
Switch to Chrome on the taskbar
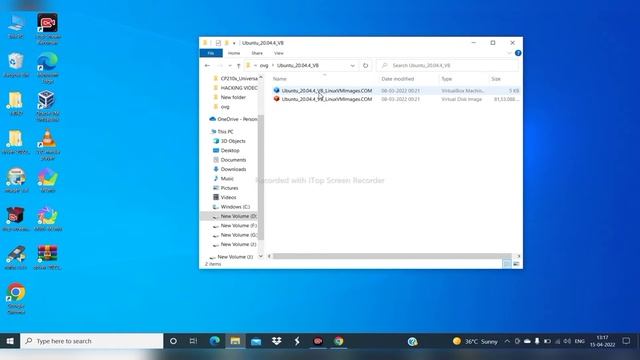(x=338, y=341)
